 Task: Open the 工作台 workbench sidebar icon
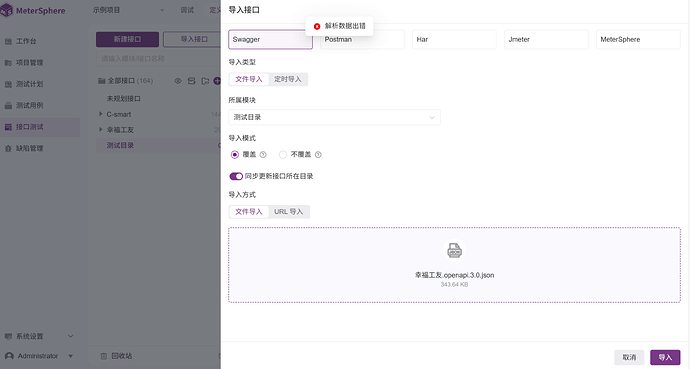click(x=8, y=41)
